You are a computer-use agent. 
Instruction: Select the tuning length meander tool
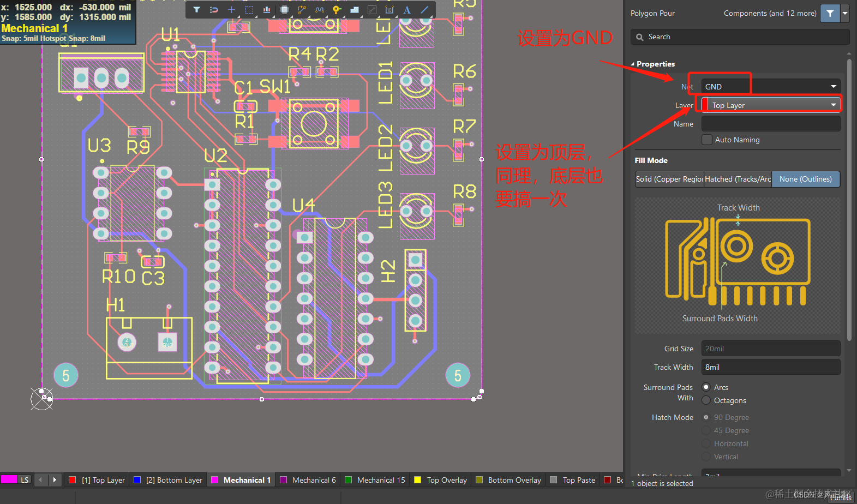(x=320, y=10)
